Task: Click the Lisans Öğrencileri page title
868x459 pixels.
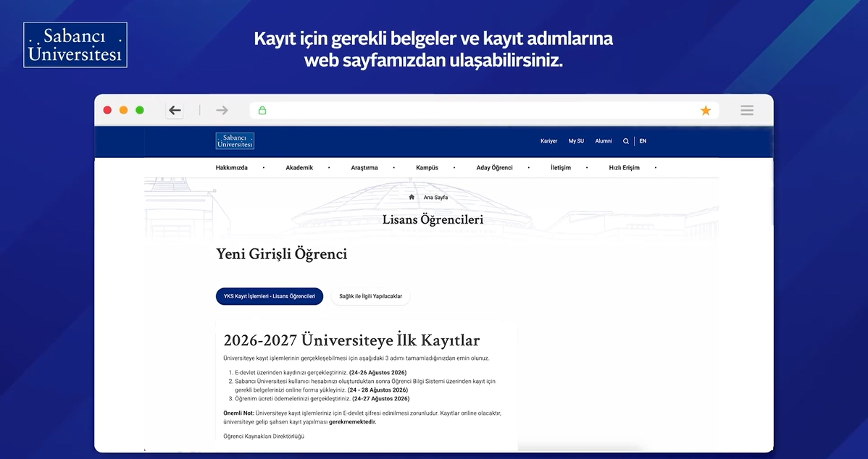Action: click(x=433, y=219)
